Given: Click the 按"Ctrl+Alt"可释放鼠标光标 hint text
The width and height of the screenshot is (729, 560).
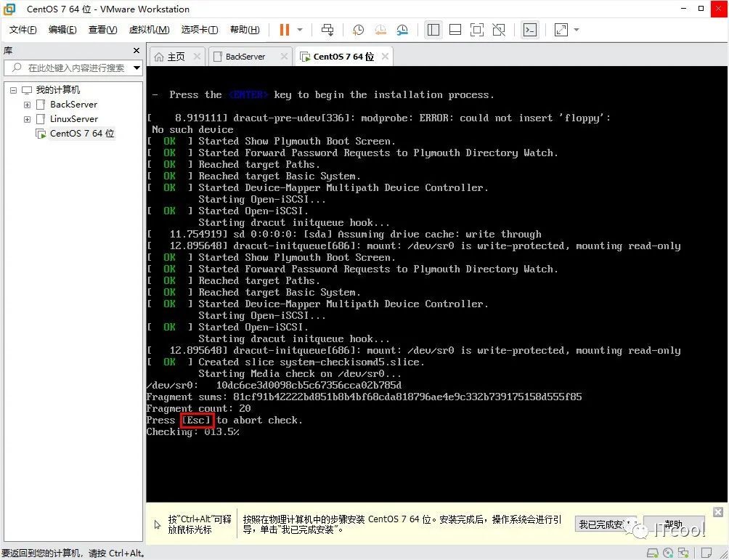Looking at the screenshot, I should [x=200, y=524].
